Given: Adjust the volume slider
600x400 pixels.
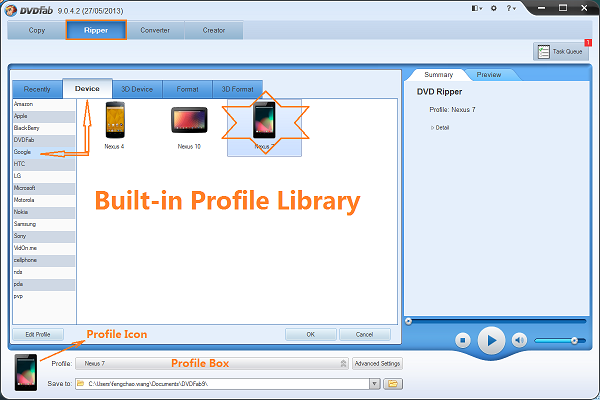Looking at the screenshot, I should point(560,340).
